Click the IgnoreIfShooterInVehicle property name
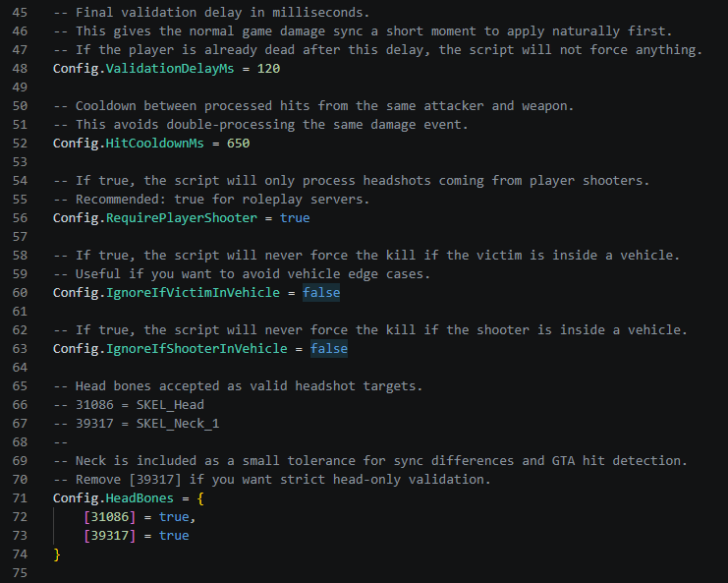This screenshot has width=728, height=583. pyautogui.click(x=196, y=348)
